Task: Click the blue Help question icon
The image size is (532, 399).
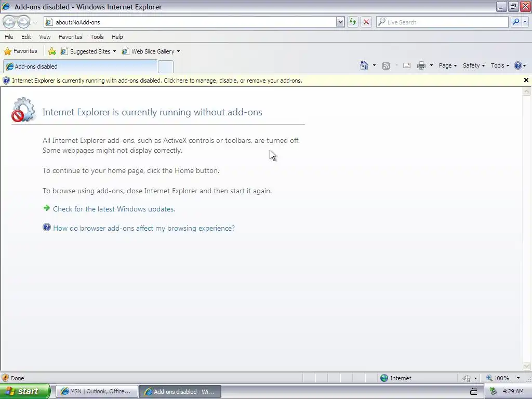Action: tap(518, 65)
